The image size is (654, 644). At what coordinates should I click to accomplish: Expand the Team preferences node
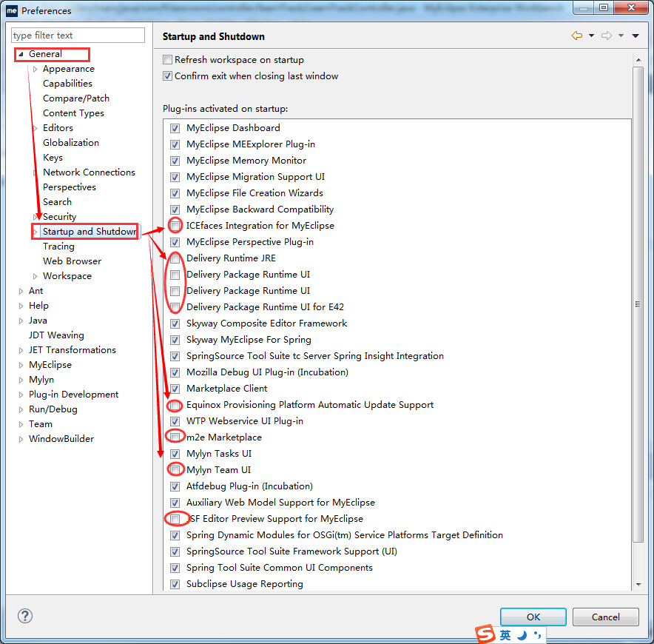click(21, 424)
